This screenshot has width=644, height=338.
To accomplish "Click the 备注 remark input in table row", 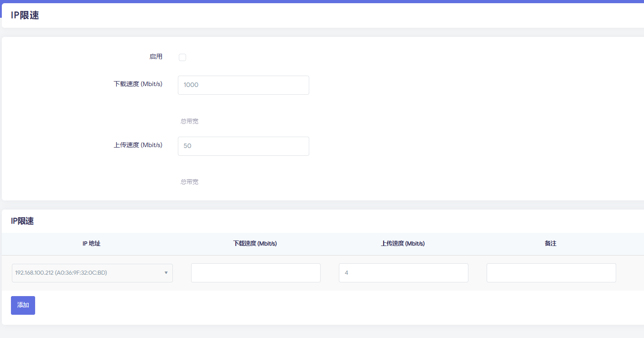I will pyautogui.click(x=551, y=273).
